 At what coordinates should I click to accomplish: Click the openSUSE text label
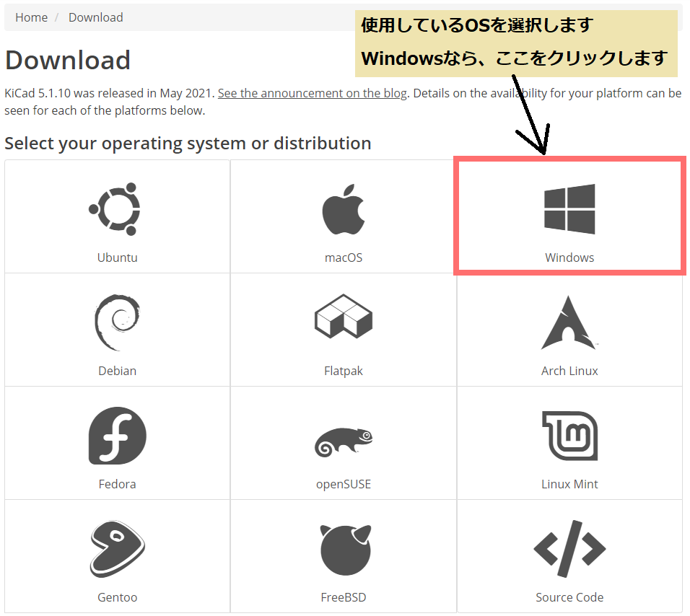344,485
